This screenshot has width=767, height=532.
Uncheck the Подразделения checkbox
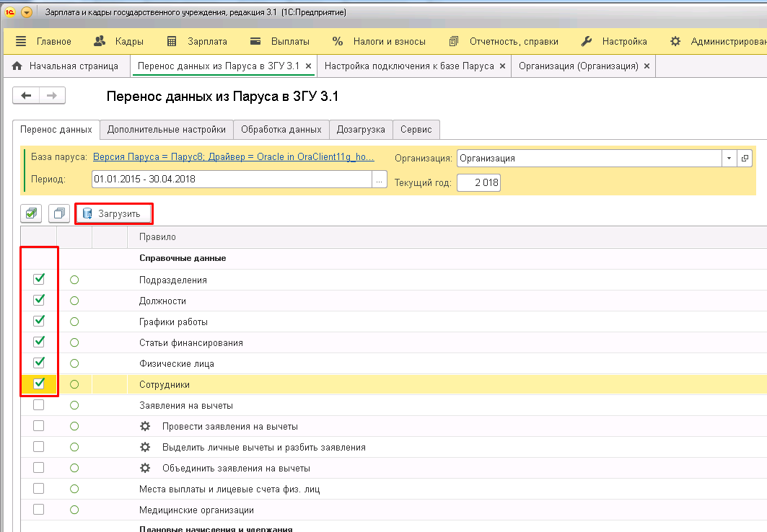39,280
